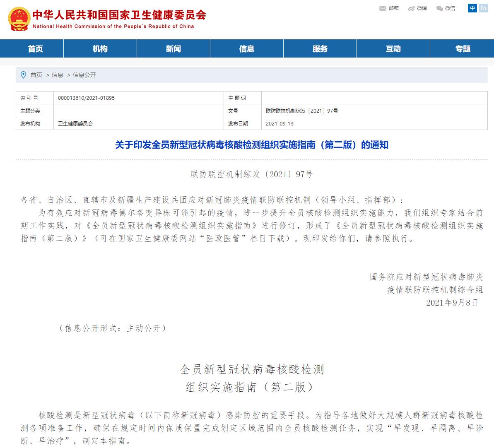Expand the 服务 navigation menu
The height and width of the screenshot is (448, 494).
click(x=320, y=49)
